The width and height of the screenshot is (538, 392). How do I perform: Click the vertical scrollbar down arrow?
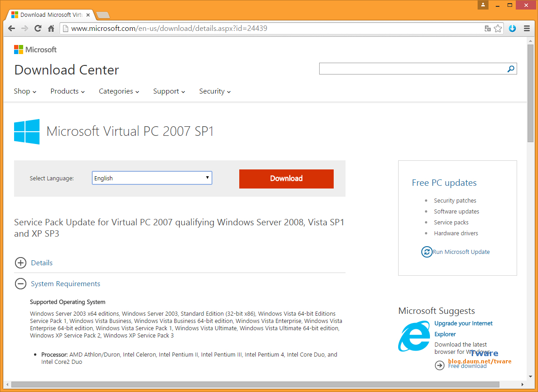(x=530, y=377)
